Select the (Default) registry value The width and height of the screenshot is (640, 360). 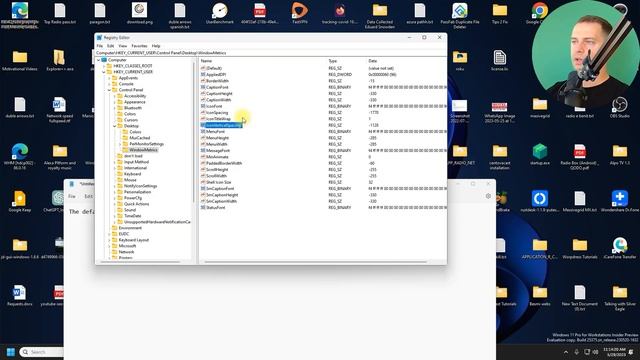click(x=213, y=68)
